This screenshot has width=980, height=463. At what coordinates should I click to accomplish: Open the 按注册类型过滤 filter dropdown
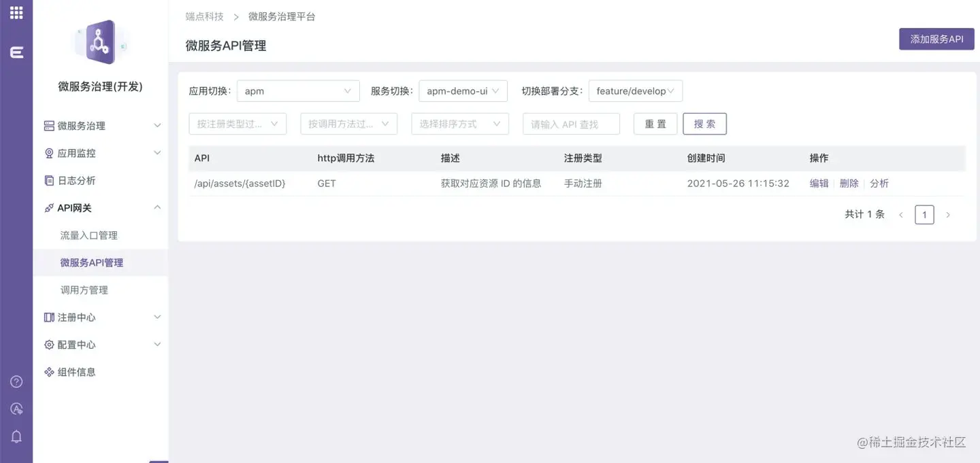[238, 124]
